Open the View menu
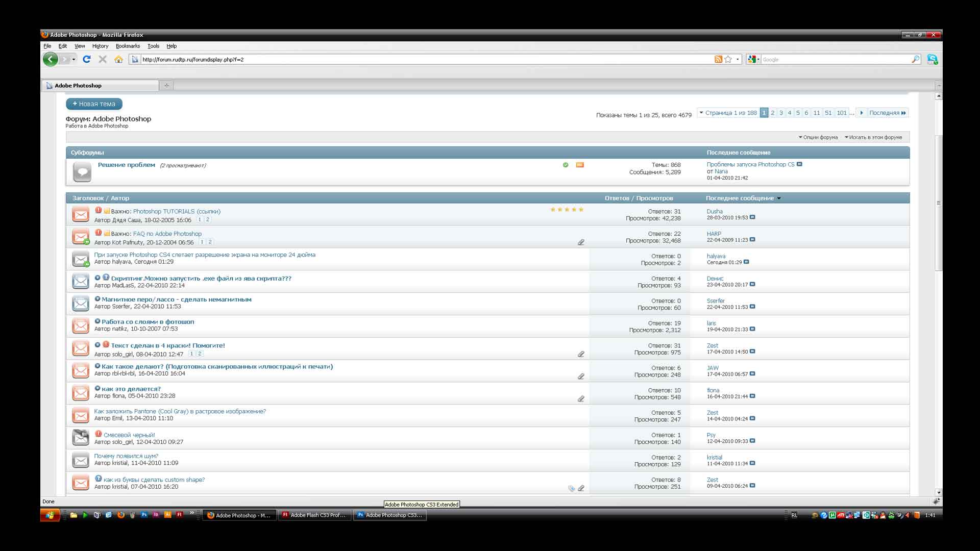 [80, 46]
